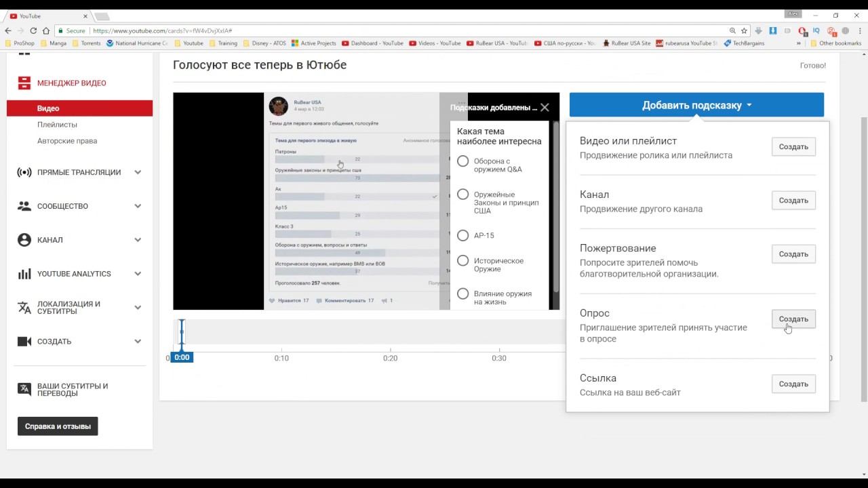Open Chrome three-dot menu
The width and height of the screenshot is (868, 488).
pos(860,30)
